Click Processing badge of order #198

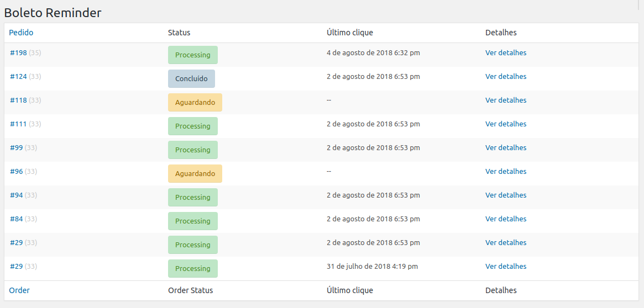[192, 55]
